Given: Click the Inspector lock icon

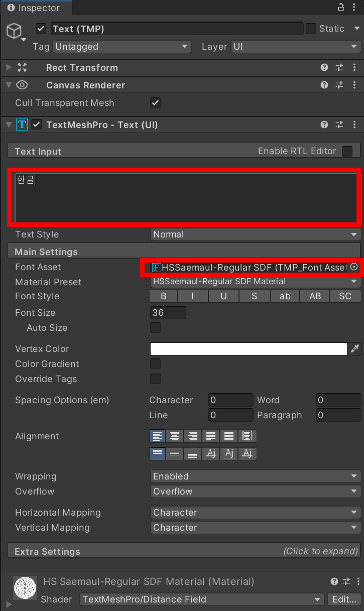Looking at the screenshot, I should tap(341, 7).
